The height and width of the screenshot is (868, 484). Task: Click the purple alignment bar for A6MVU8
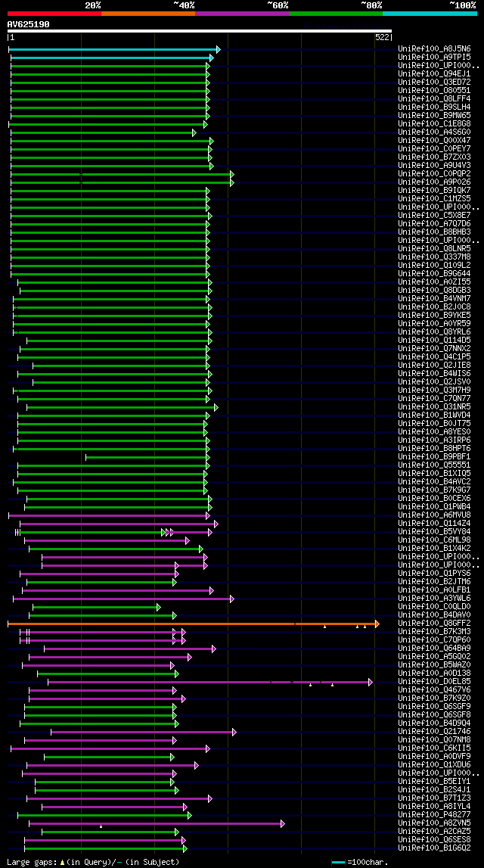109,515
